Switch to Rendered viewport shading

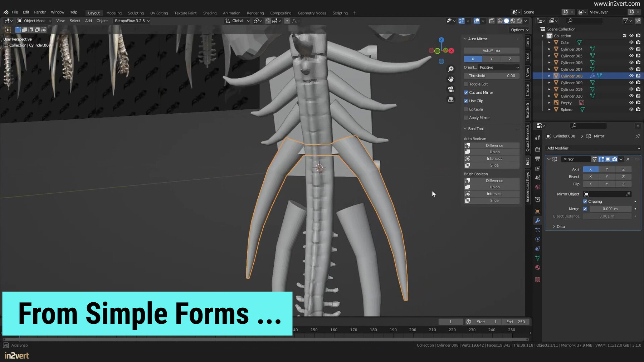[x=519, y=21]
